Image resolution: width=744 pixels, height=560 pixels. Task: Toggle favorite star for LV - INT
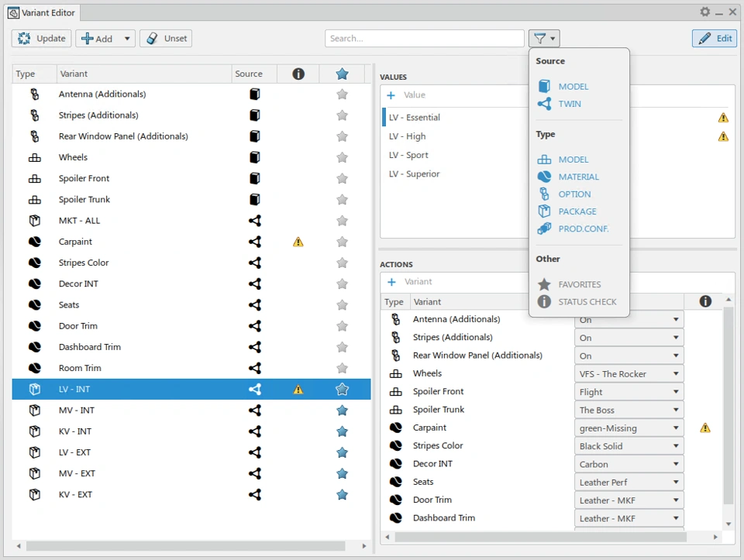point(342,390)
